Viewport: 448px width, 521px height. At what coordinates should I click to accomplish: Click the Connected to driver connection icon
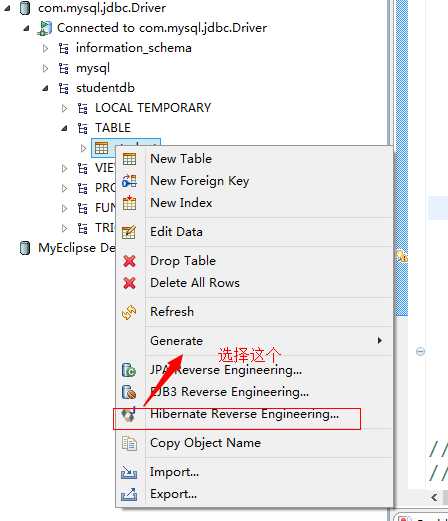click(x=44, y=28)
